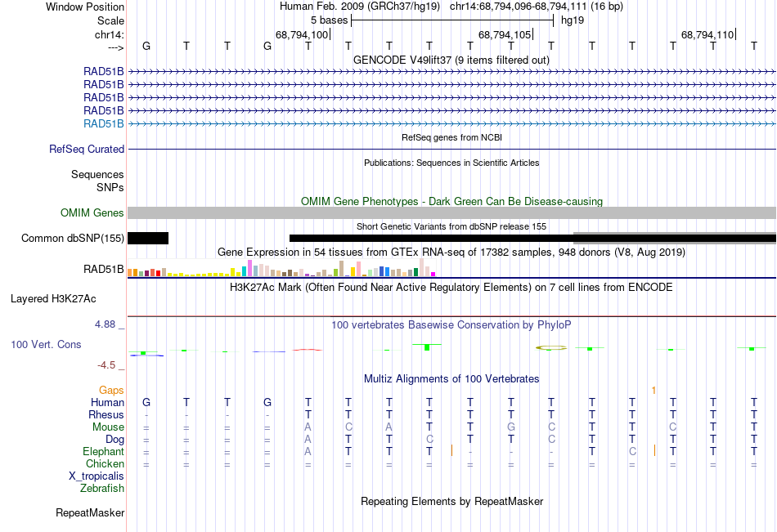
Task: Open Short Genetic Variants from dbSNP release 155 title
Action: click(x=451, y=226)
